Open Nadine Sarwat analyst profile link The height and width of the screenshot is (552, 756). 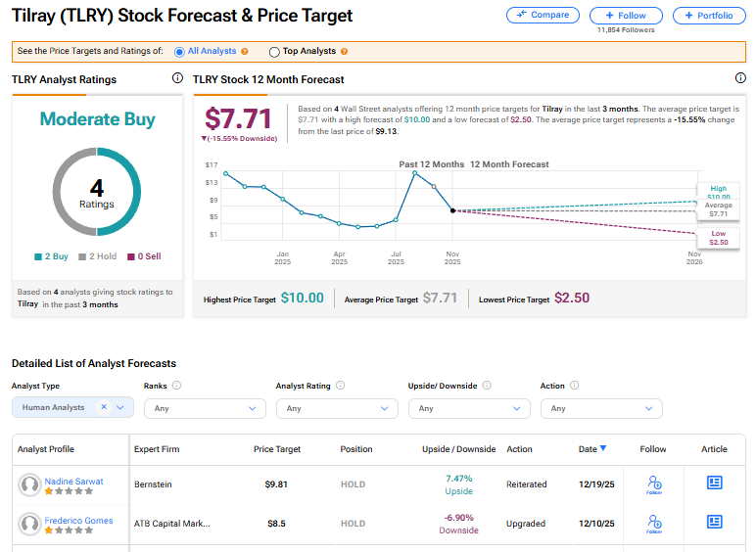click(x=71, y=482)
